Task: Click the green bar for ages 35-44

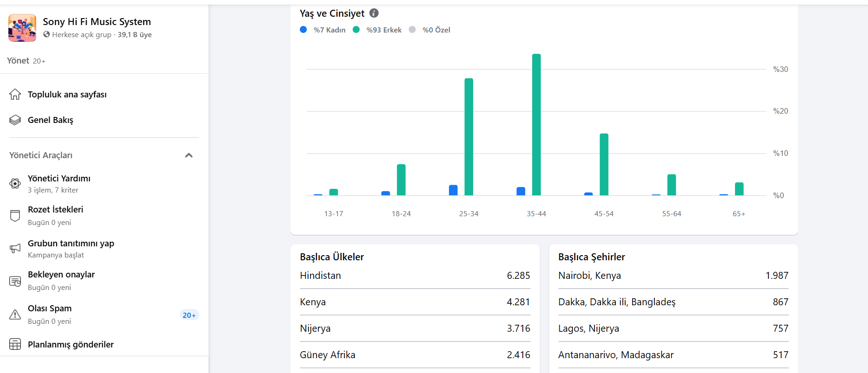Action: (x=537, y=124)
